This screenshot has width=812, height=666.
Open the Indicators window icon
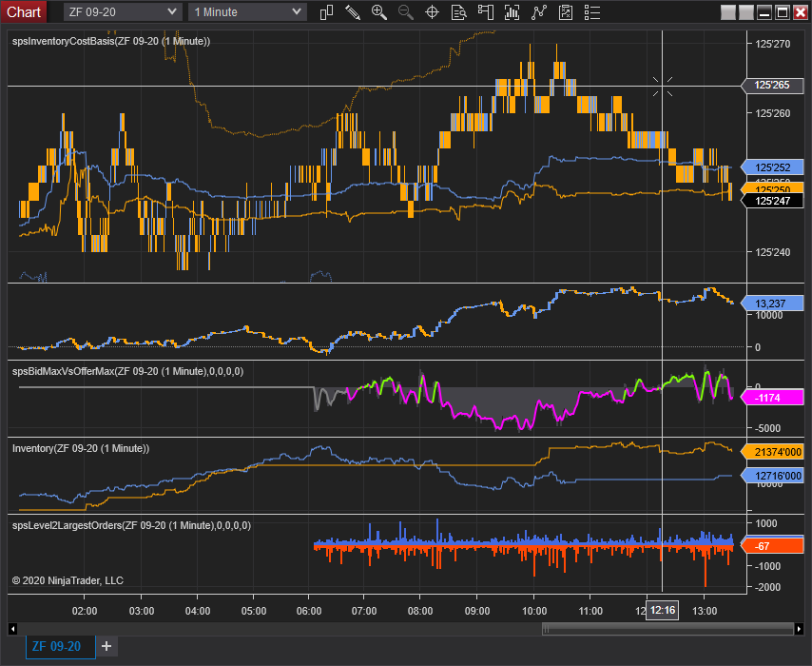coord(512,12)
